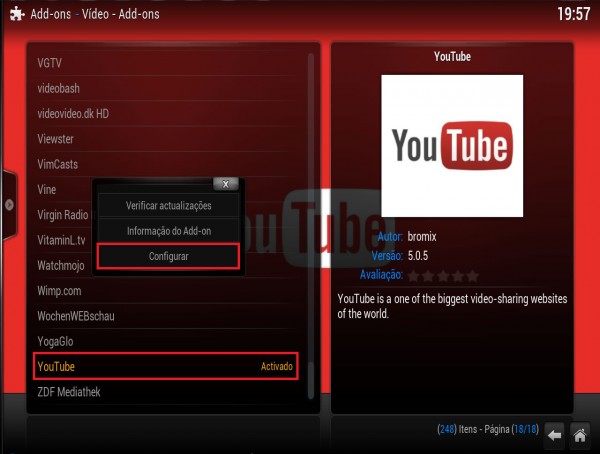Open Informação do Add-on menu entry

168,231
